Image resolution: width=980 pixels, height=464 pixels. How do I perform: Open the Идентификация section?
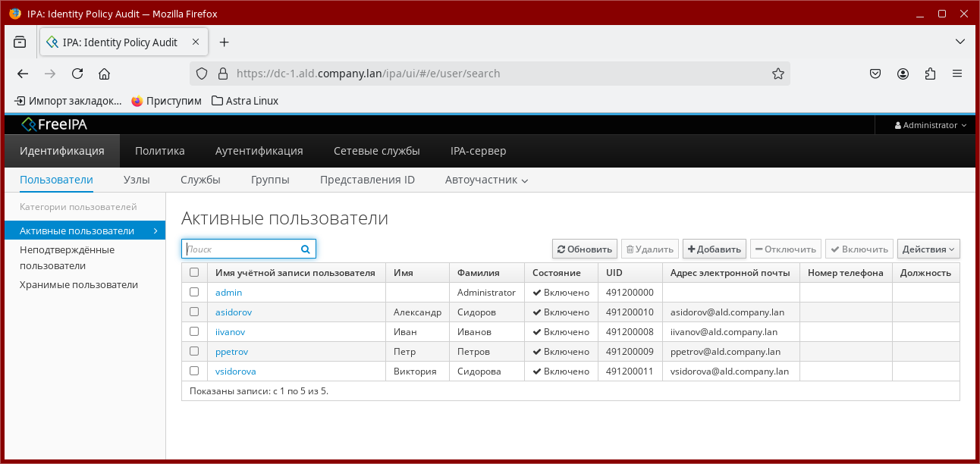coord(62,151)
